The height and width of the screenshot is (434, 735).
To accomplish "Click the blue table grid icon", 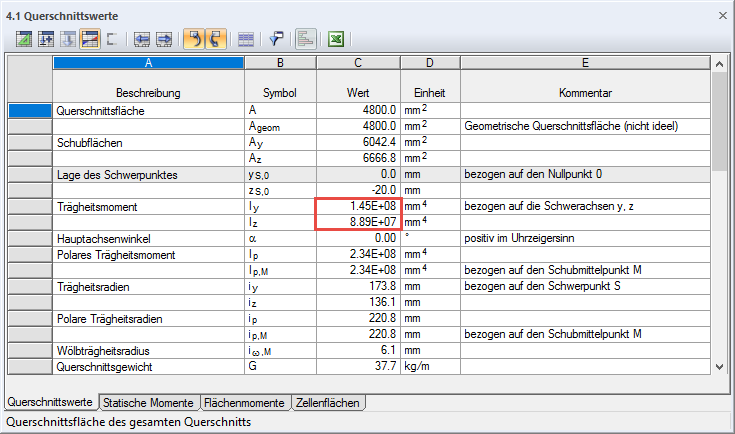I will (x=246, y=39).
